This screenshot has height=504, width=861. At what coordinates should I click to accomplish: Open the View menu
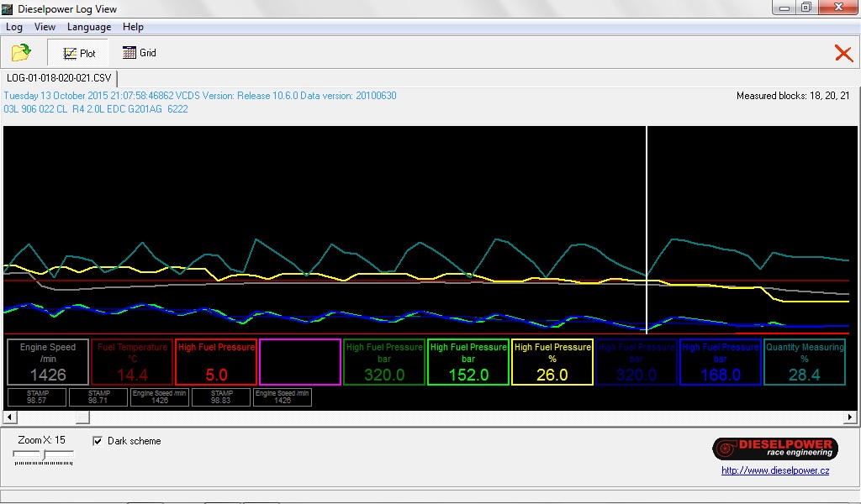tap(45, 27)
